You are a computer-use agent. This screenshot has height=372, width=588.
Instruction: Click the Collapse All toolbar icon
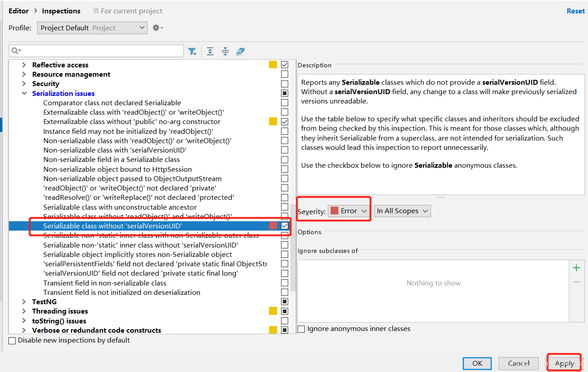[x=225, y=51]
